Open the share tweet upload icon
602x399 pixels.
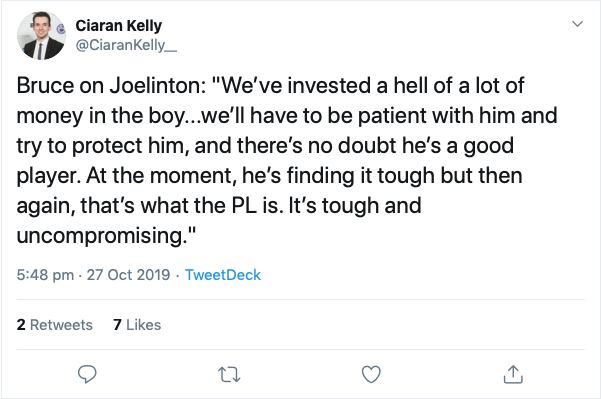coord(513,374)
